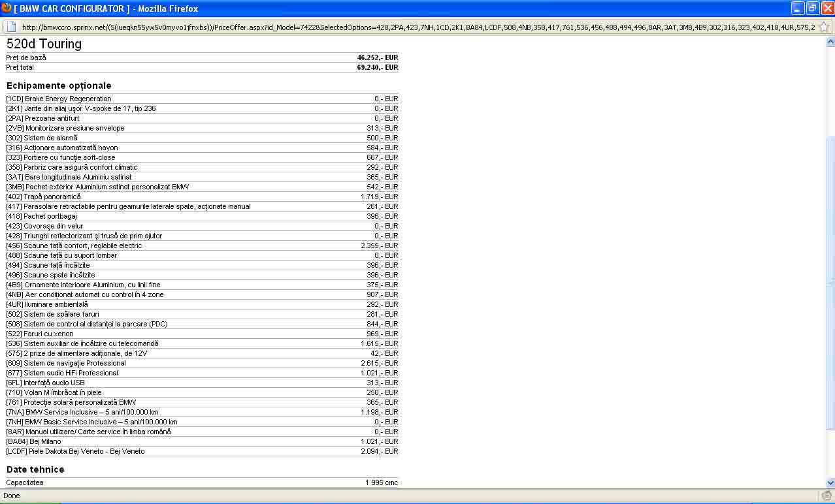
Task: Click the 2.355,- EUR price value
Action: 379,245
